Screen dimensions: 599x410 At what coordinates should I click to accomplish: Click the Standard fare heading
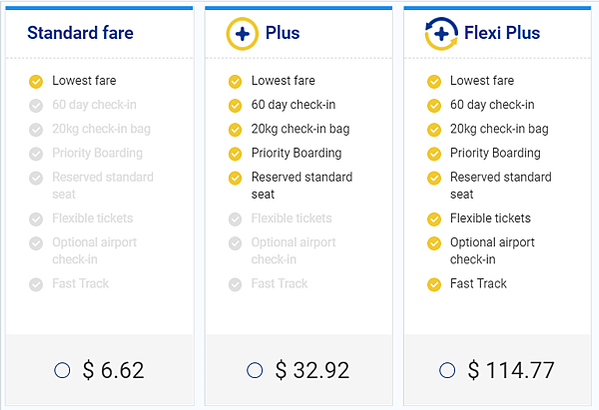(80, 33)
